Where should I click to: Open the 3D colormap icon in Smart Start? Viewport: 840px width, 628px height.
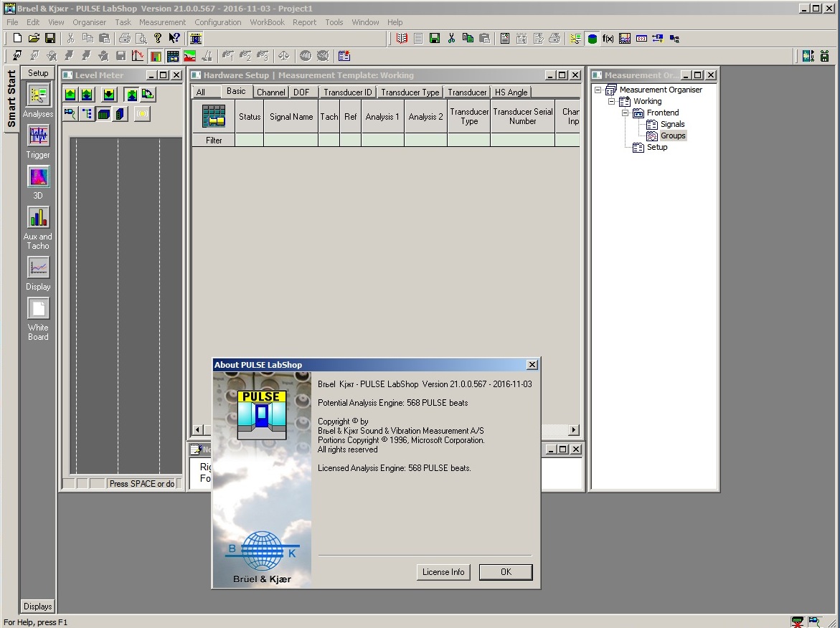(x=38, y=176)
